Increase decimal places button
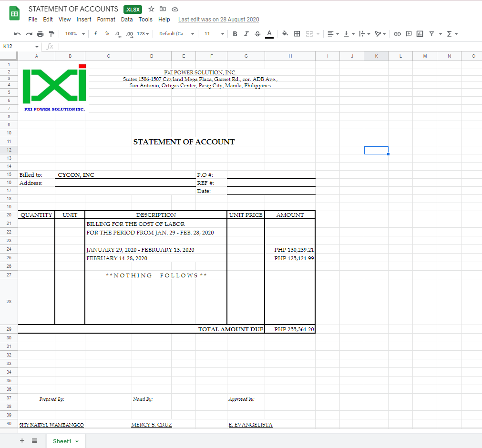 [x=129, y=34]
